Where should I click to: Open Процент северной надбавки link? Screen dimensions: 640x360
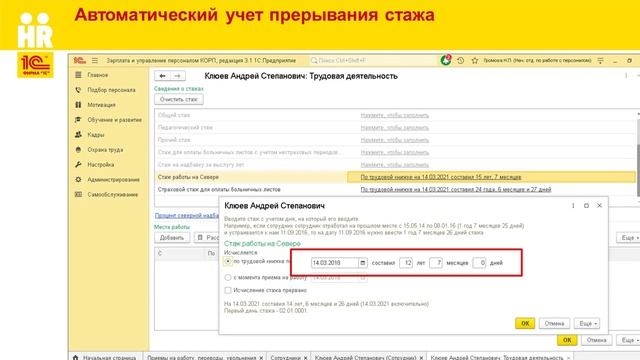pos(187,216)
